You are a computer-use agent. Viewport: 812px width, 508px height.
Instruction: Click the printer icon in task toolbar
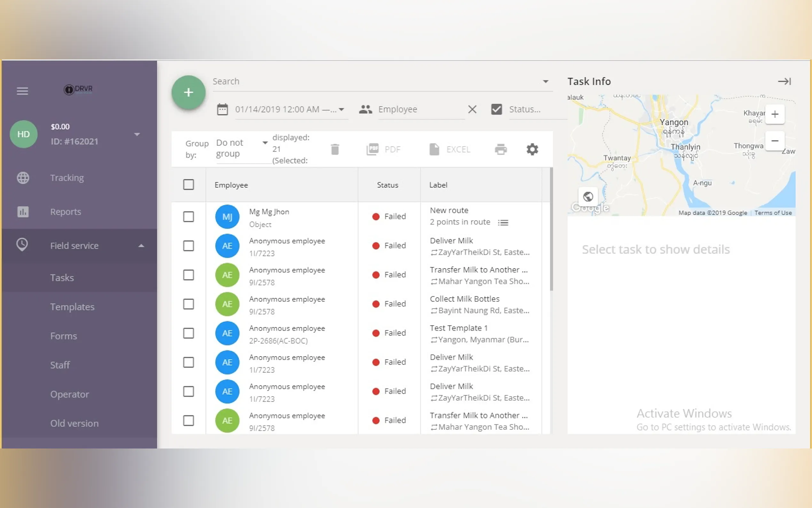pos(501,149)
